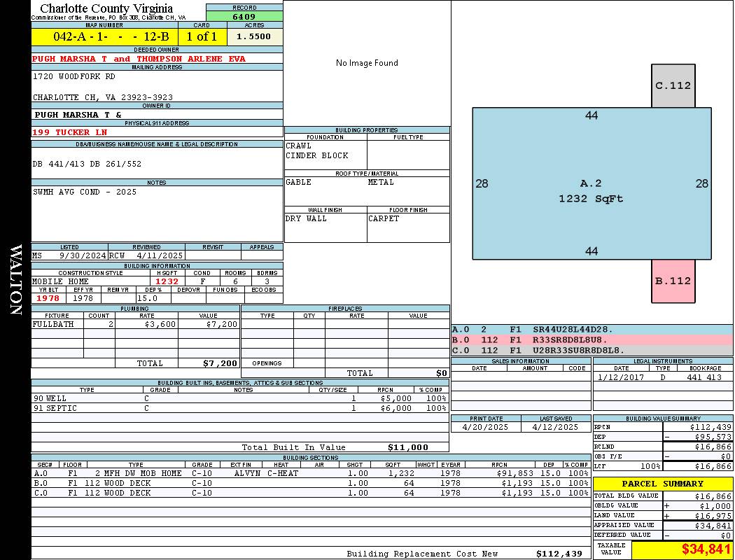The image size is (735, 560).
Task: Click the card '1 of 1' indicator
Action: click(x=202, y=36)
